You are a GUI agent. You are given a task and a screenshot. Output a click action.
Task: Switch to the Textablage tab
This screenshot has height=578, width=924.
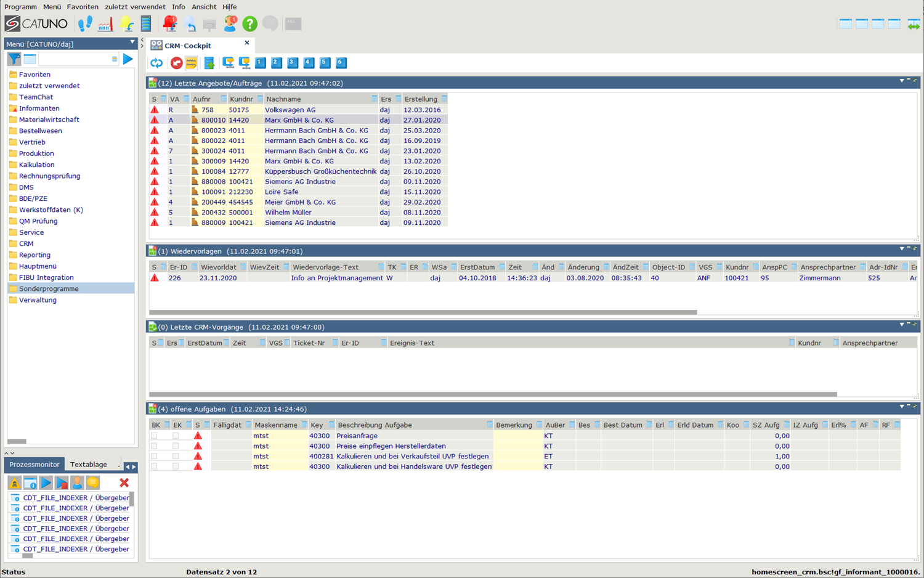88,465
